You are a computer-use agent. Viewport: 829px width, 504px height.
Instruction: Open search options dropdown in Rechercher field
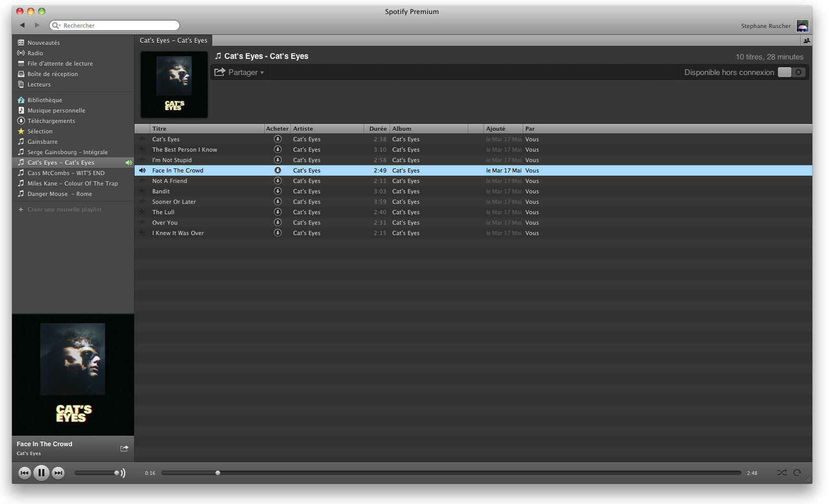point(56,26)
